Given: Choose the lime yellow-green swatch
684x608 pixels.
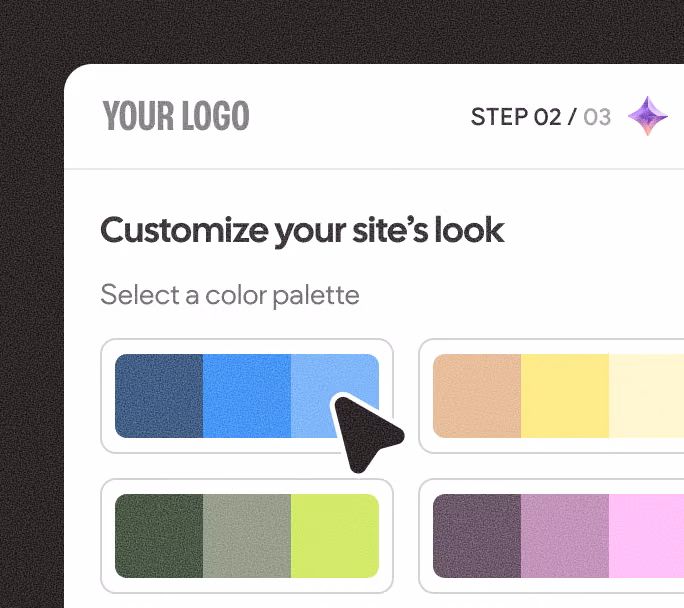Looking at the screenshot, I should pyautogui.click(x=335, y=536).
